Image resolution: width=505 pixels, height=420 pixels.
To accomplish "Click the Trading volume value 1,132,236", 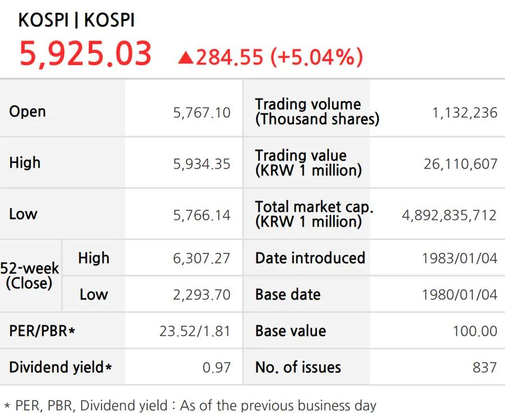I will click(x=465, y=113).
